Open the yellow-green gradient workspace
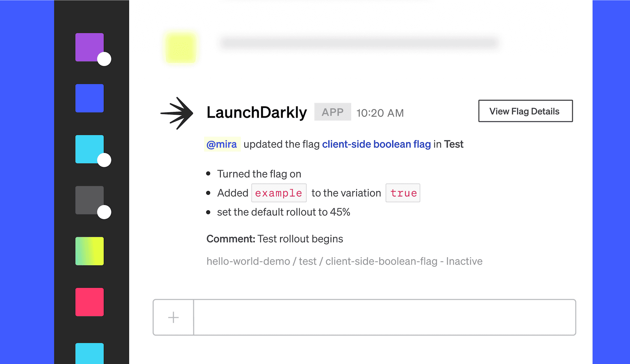The image size is (630, 364). pos(89,251)
